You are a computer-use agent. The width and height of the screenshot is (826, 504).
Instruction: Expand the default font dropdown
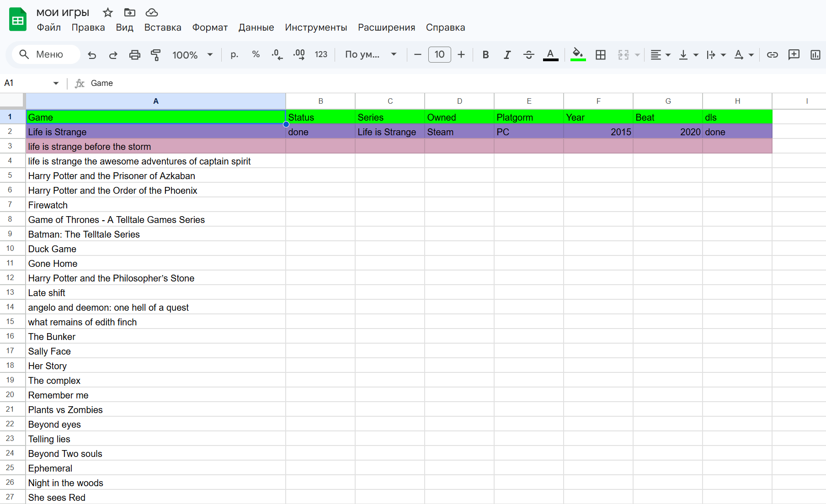[370, 55]
